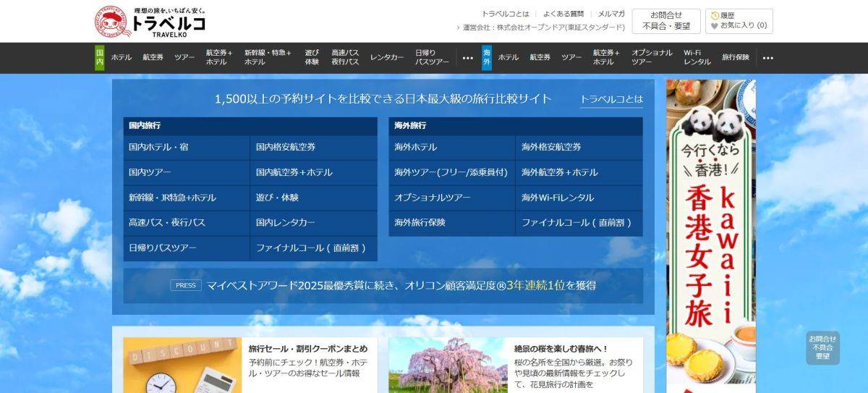This screenshot has width=868, height=393.
Task: Open the トラベルコとは header link
Action: (506, 14)
